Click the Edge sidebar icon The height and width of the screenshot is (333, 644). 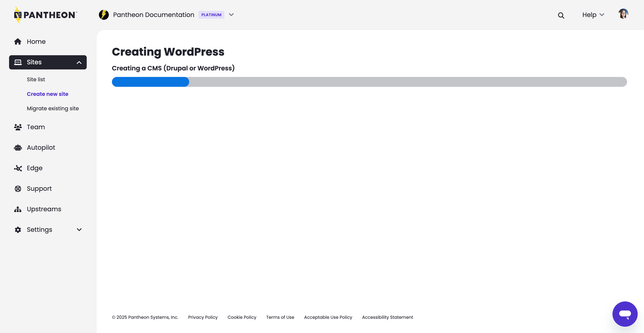point(18,168)
